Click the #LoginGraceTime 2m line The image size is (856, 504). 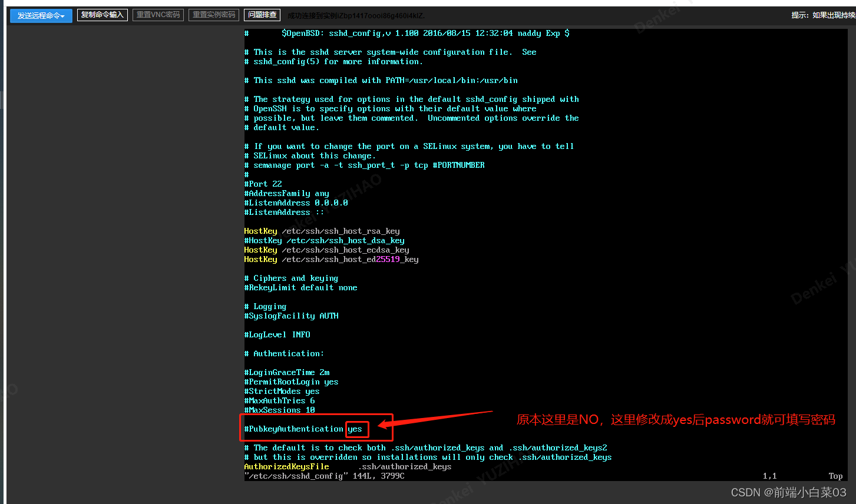pos(287,372)
